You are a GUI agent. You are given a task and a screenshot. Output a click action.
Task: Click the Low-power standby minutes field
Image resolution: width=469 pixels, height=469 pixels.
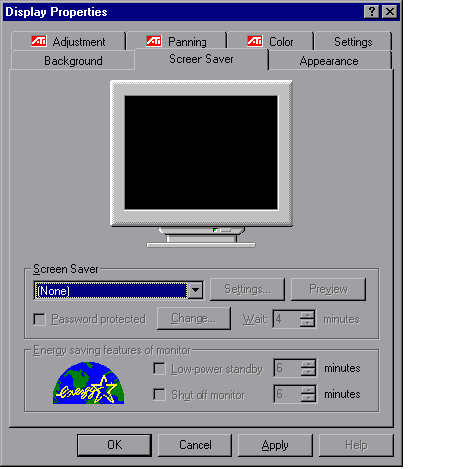click(x=287, y=368)
